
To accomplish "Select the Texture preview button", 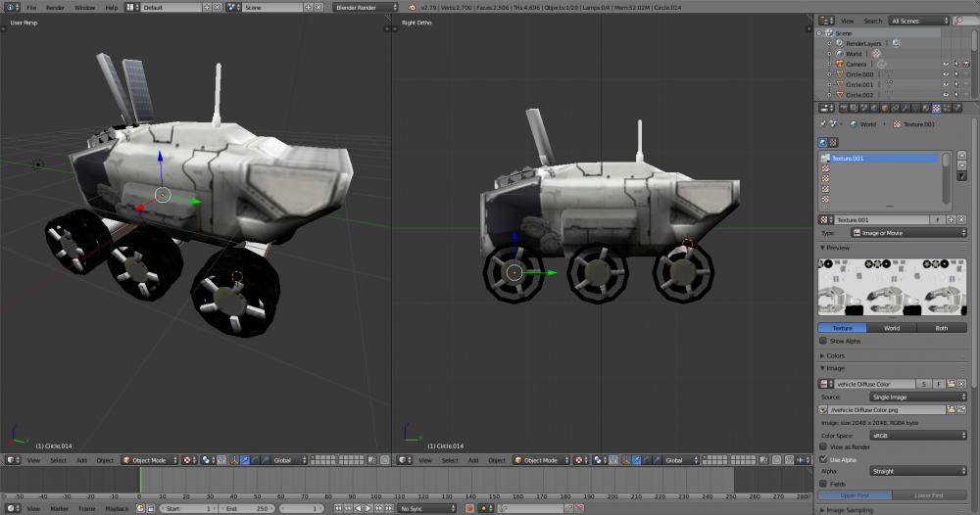I will pyautogui.click(x=842, y=328).
